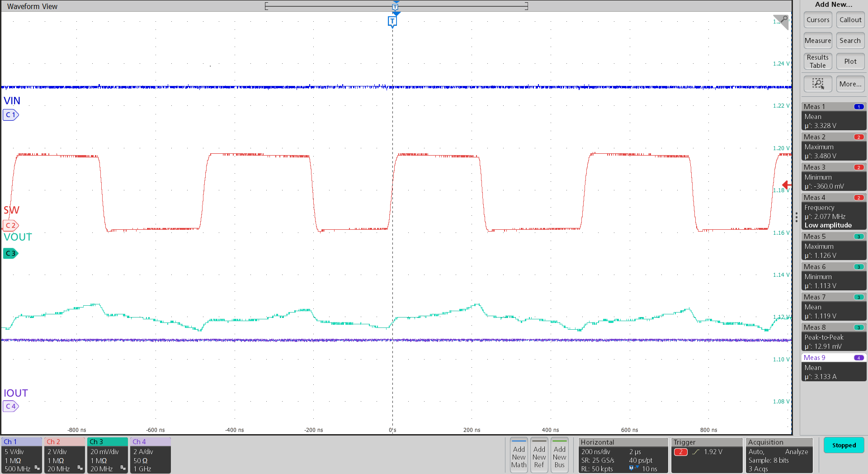Click the 200 ns/div horizontal scale value
Image resolution: width=868 pixels, height=474 pixels.
point(595,452)
